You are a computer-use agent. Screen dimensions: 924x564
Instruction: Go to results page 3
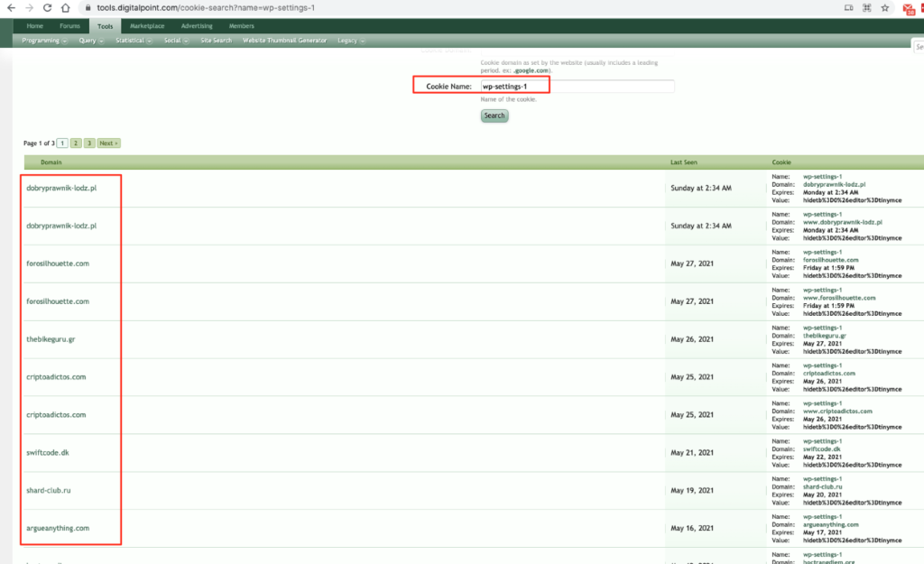[89, 143]
